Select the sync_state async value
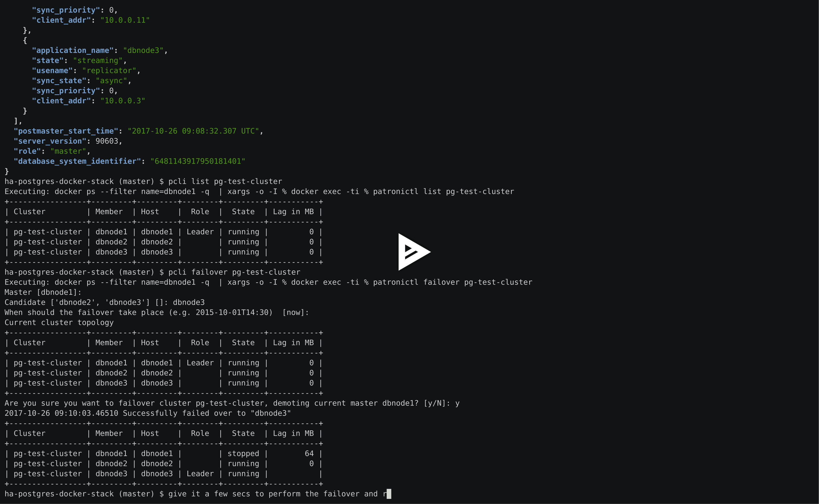 point(112,80)
